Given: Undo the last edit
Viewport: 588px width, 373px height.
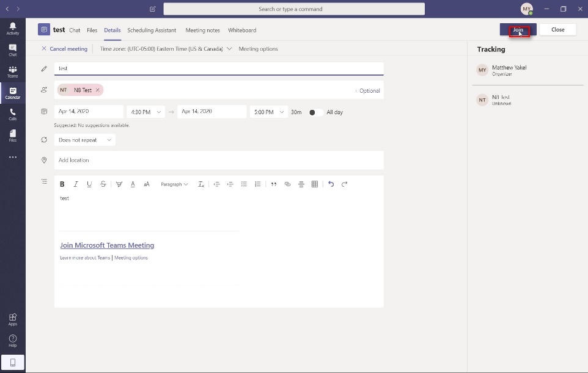Looking at the screenshot, I should click(331, 184).
